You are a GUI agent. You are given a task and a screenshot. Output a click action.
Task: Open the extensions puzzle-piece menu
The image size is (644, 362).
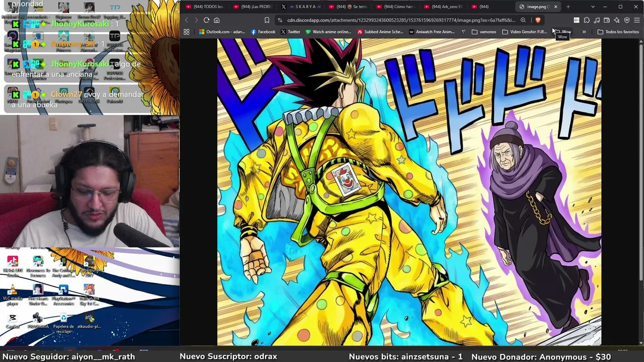point(587,20)
